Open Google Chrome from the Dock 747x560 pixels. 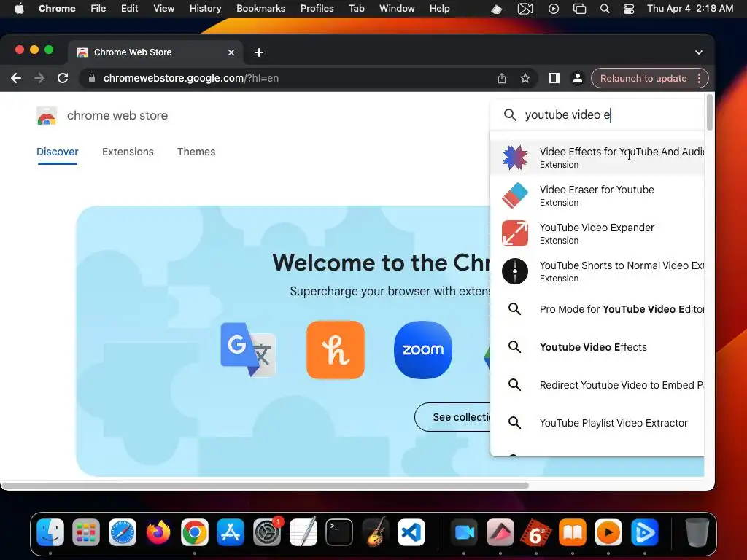point(194,532)
